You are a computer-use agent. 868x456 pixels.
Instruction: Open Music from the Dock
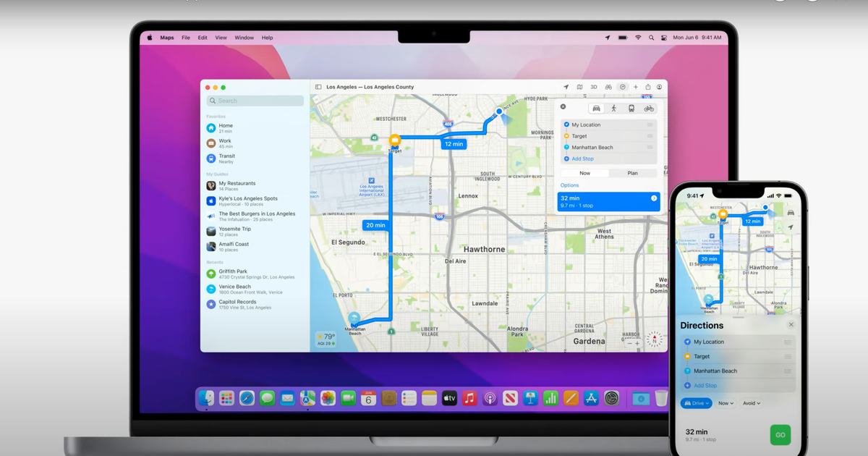469,398
